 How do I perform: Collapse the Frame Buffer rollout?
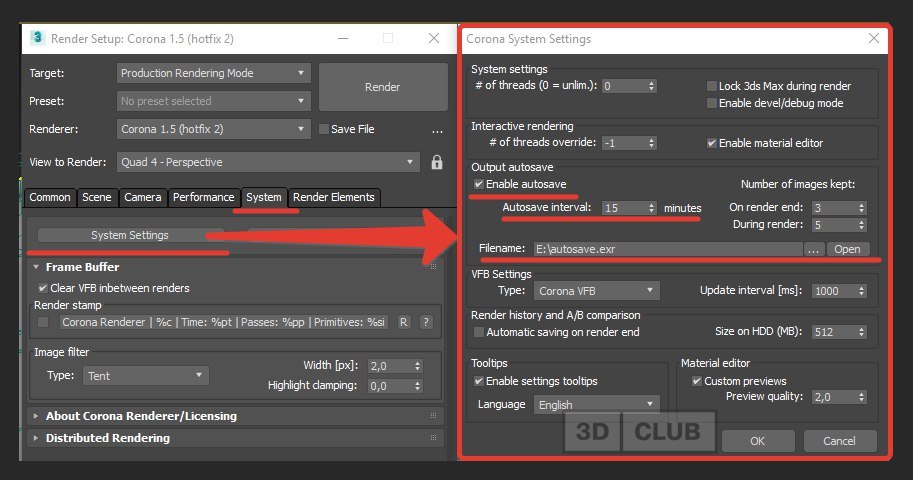[x=36, y=267]
